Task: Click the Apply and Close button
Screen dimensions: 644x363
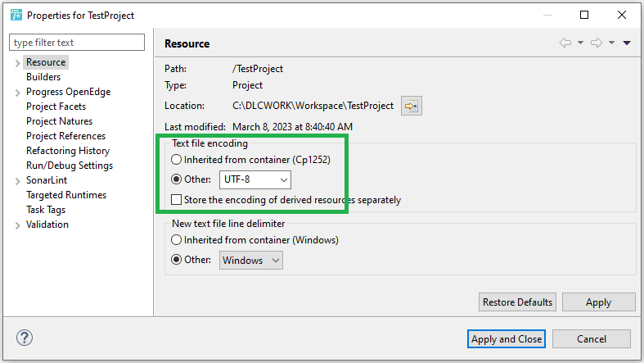Action: point(507,339)
